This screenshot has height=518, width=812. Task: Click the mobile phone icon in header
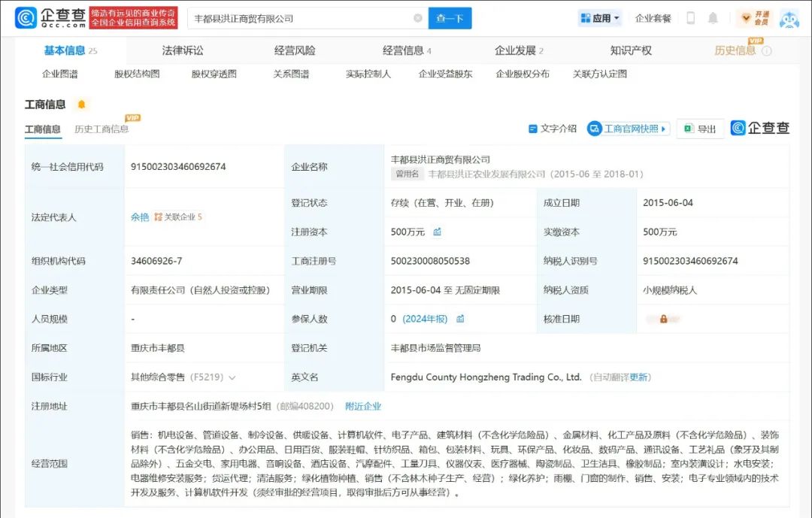(x=691, y=18)
